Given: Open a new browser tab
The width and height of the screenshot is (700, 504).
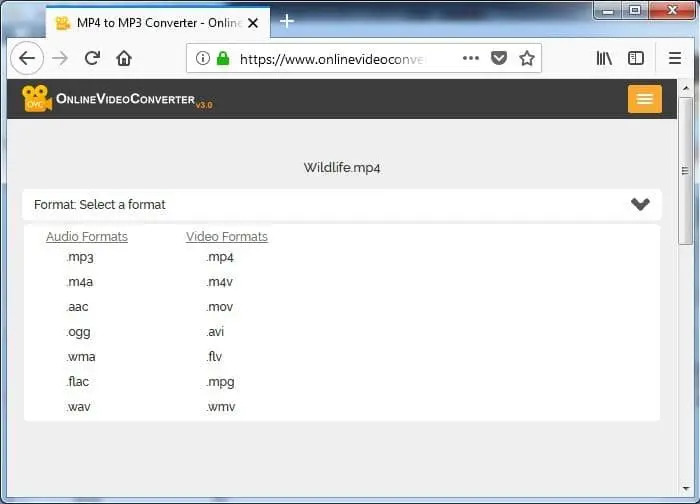Looking at the screenshot, I should point(287,21).
